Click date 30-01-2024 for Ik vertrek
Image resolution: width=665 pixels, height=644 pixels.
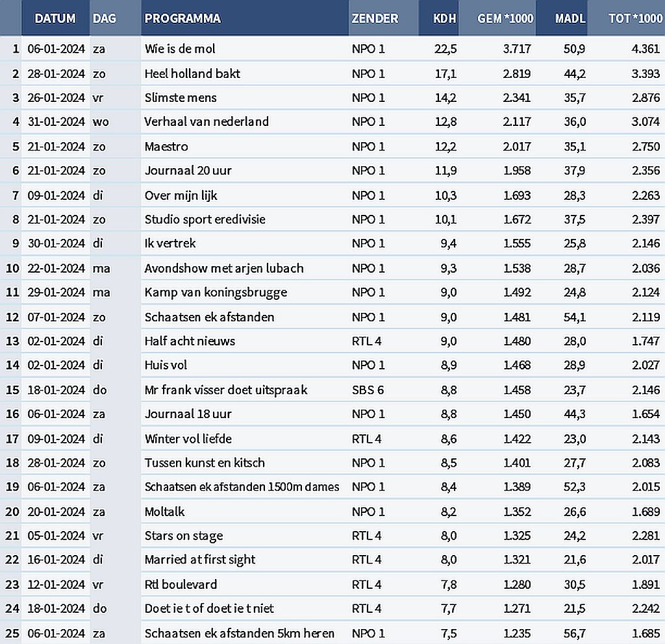click(x=56, y=243)
